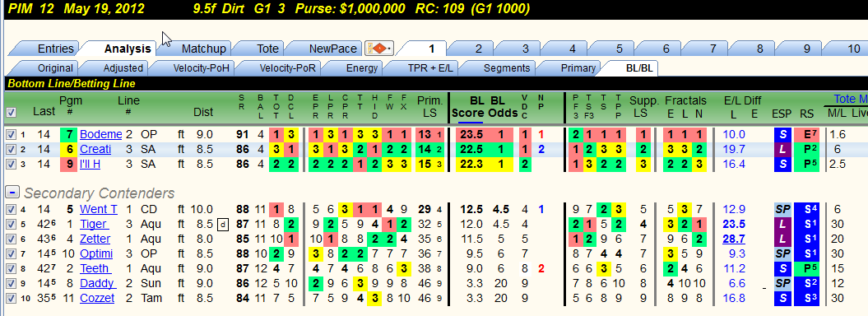868x316 pixels.
Task: Open the Tote tab
Action: (268, 49)
